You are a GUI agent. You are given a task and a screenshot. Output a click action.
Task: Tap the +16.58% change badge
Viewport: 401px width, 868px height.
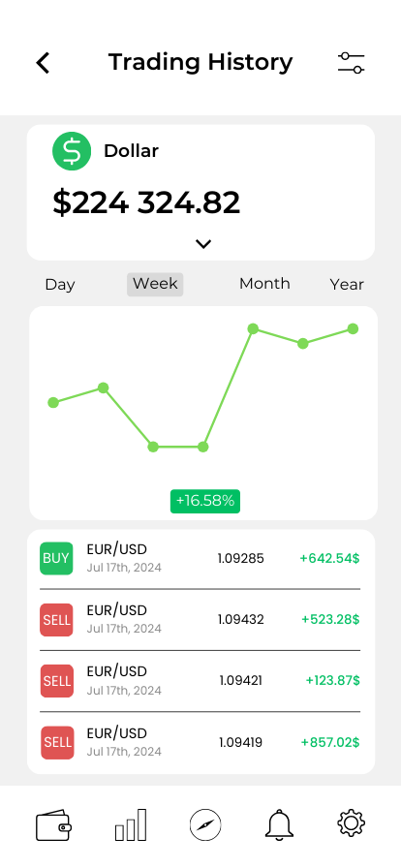[205, 501]
